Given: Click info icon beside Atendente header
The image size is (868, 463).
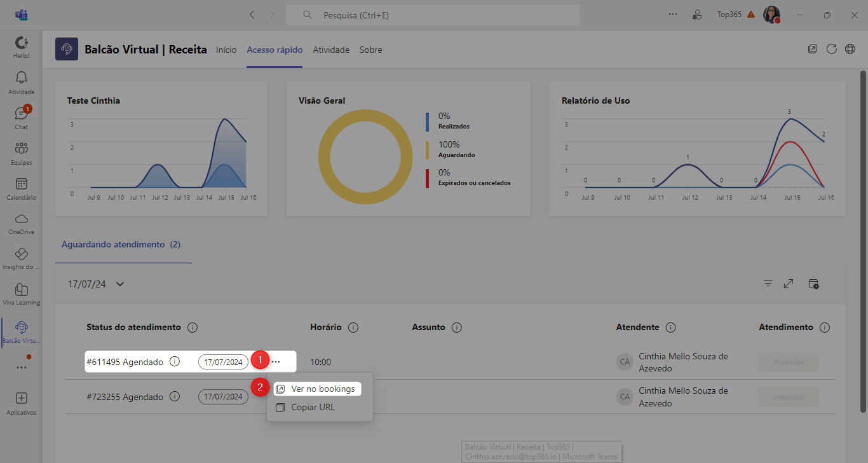Looking at the screenshot, I should pos(670,328).
